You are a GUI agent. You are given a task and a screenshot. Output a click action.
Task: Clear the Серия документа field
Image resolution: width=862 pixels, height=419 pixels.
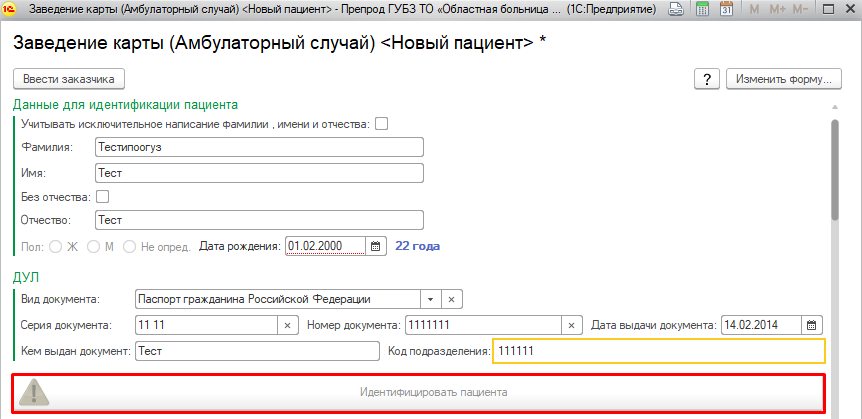(x=287, y=325)
